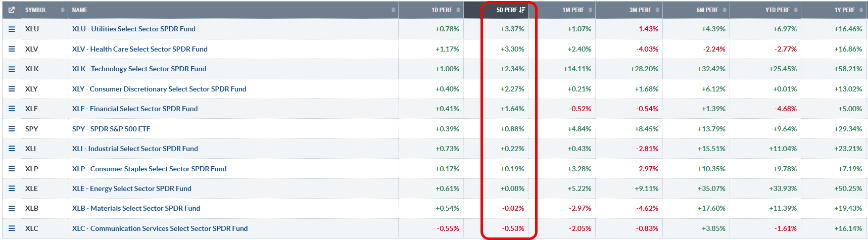Open XLU - Utilities Select Sector SPDR Fund link

tap(134, 29)
